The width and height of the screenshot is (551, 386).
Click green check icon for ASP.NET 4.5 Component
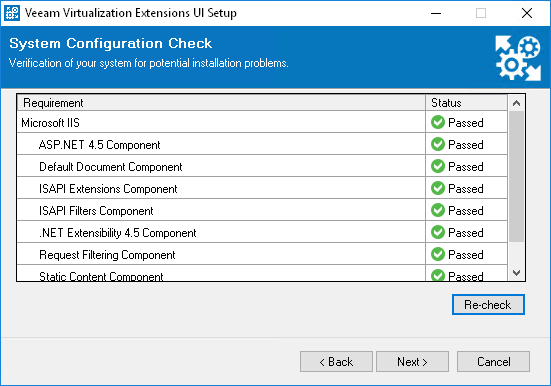pyautogui.click(x=438, y=144)
